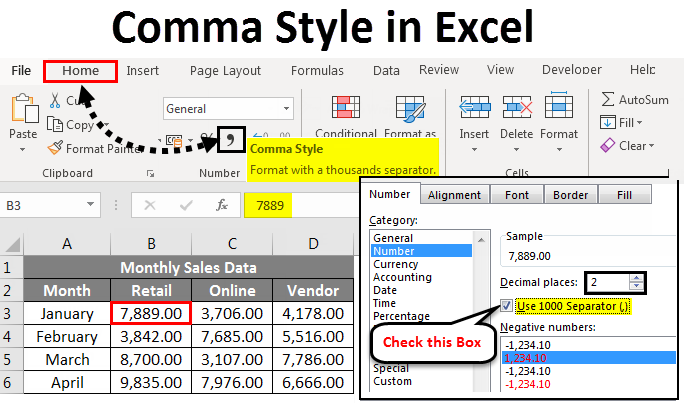
Task: Select row 5 header
Action: coord(11,359)
